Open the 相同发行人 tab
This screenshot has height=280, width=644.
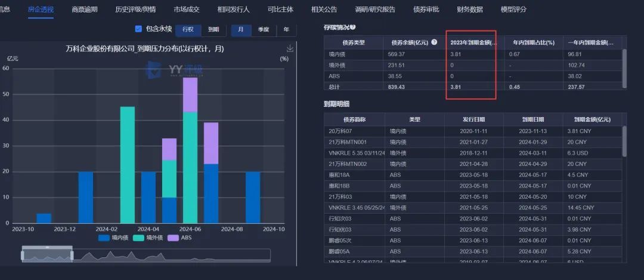point(234,10)
